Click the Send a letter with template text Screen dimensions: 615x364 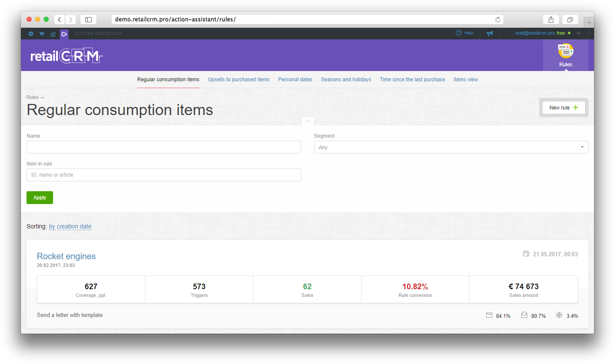coord(70,315)
